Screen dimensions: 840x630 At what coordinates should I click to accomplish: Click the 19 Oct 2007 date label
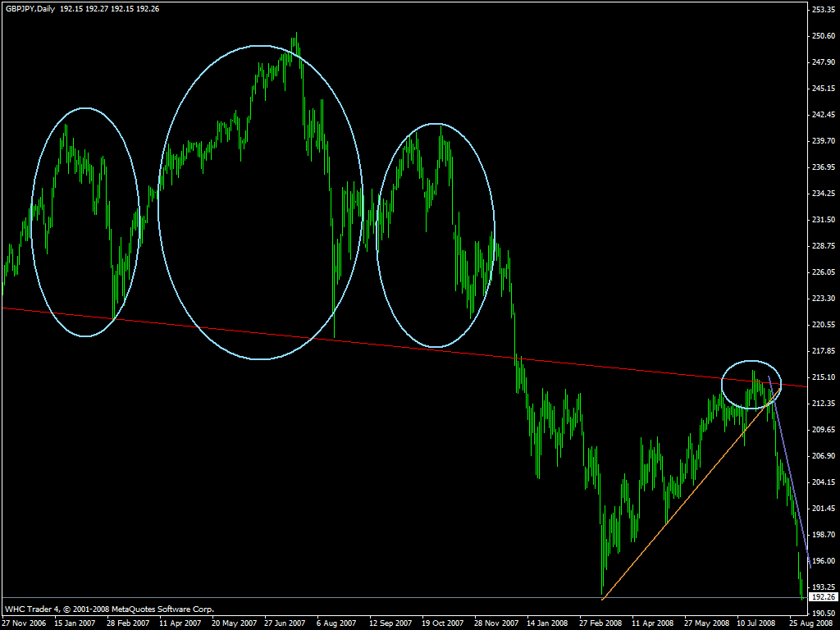click(442, 623)
